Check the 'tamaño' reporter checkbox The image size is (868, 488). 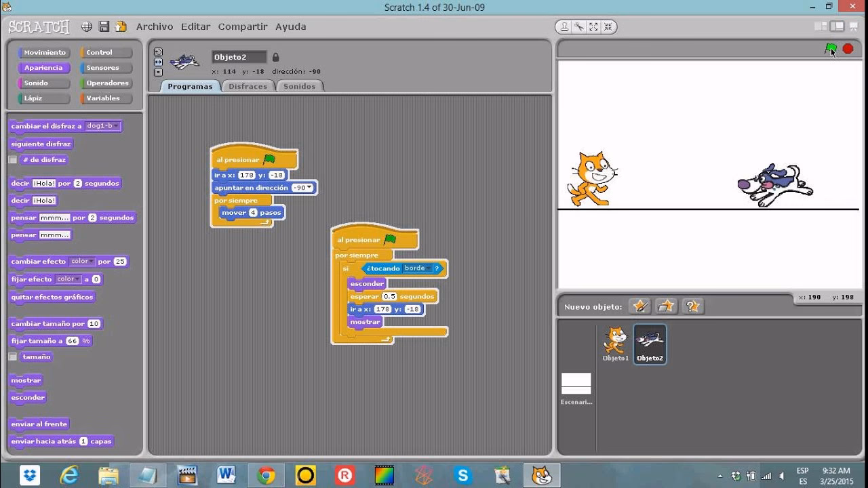tap(12, 357)
